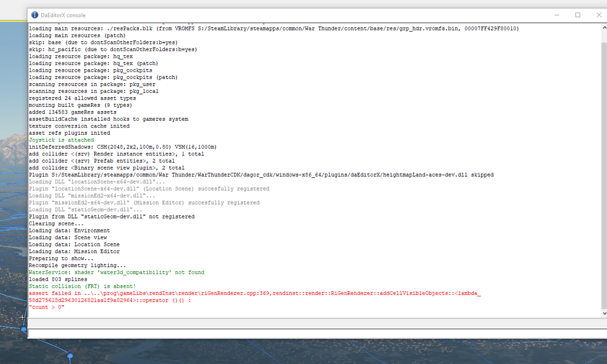Click the green 'Joystick is attached' line
This screenshot has height=364, width=607.
(x=61, y=140)
